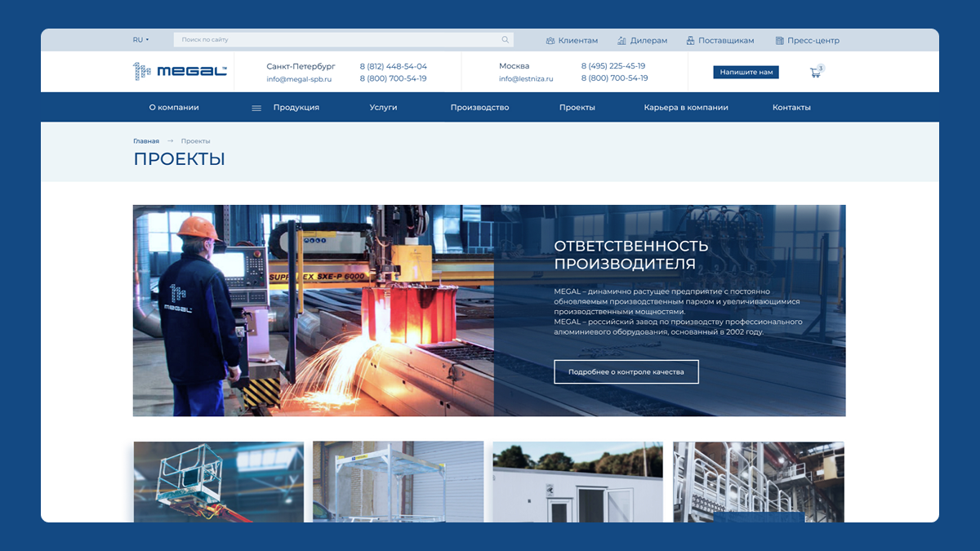Open the white modular building project thumbnail
Screen dimensions: 980x551
(577, 482)
